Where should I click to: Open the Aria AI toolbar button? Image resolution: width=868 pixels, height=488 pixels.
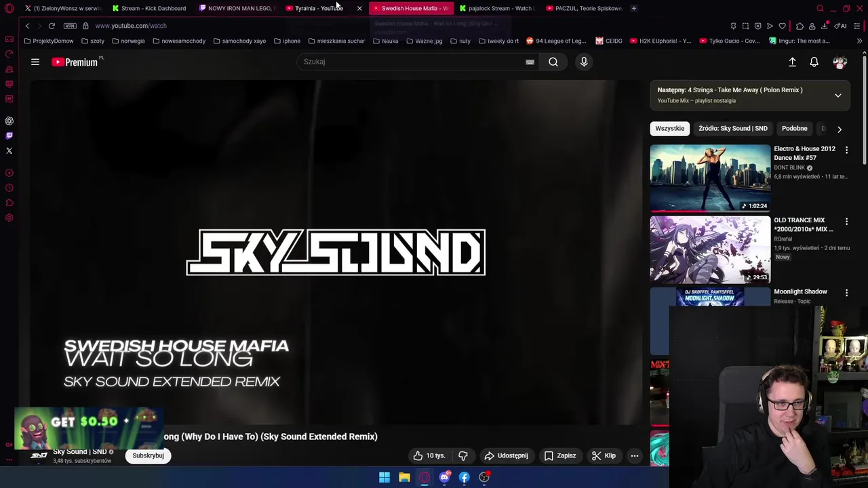pyautogui.click(x=841, y=26)
